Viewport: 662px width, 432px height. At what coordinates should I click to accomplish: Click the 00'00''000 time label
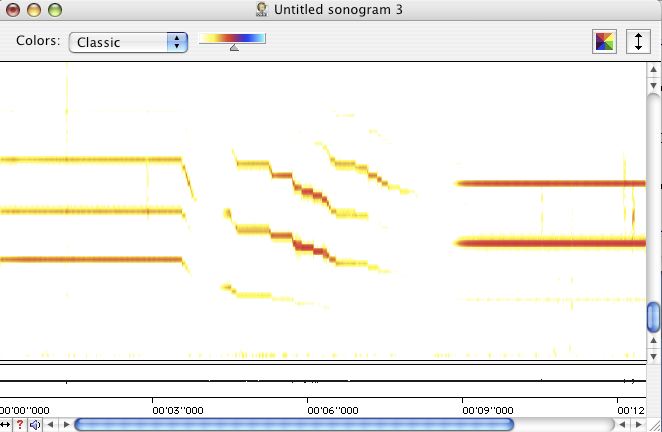[24, 410]
